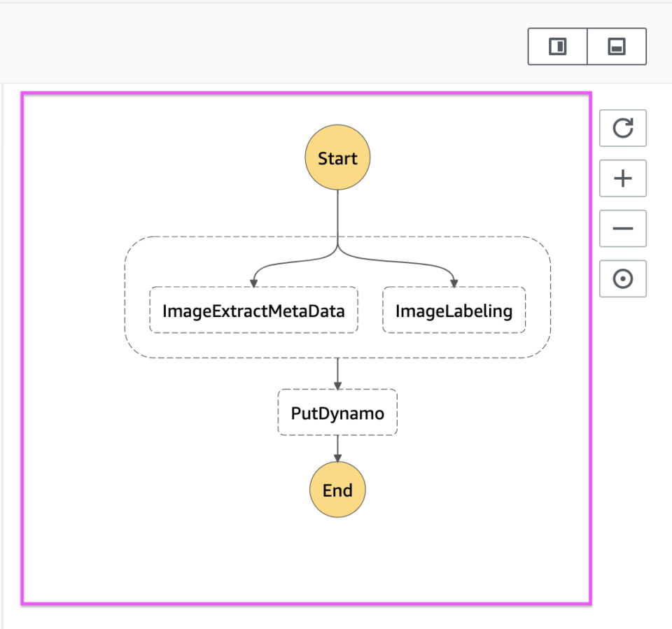
Task: Zoom in on the state machine diagram
Action: click(622, 178)
